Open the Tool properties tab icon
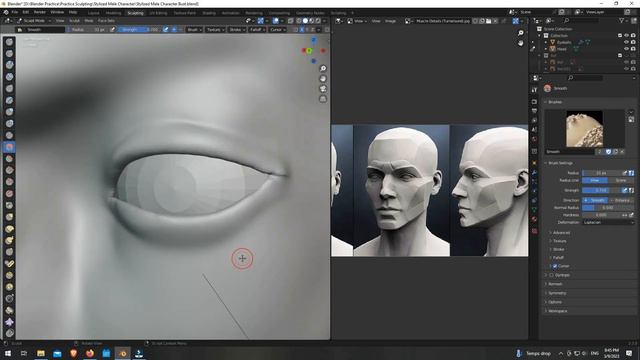 (x=534, y=90)
